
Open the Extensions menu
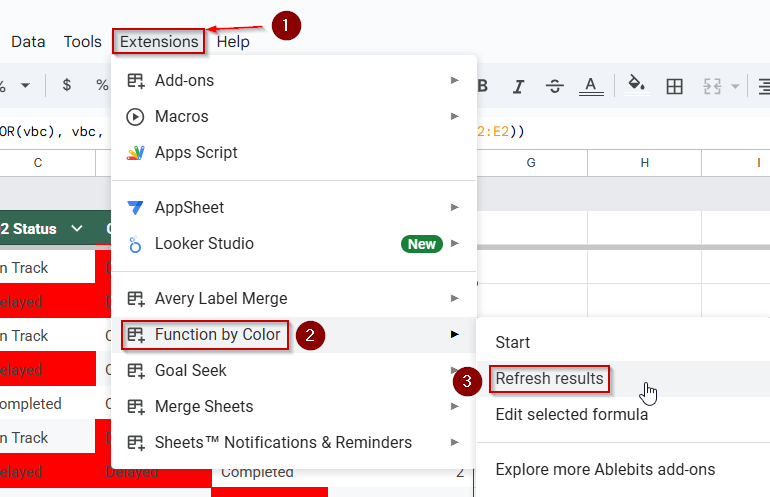coord(159,42)
